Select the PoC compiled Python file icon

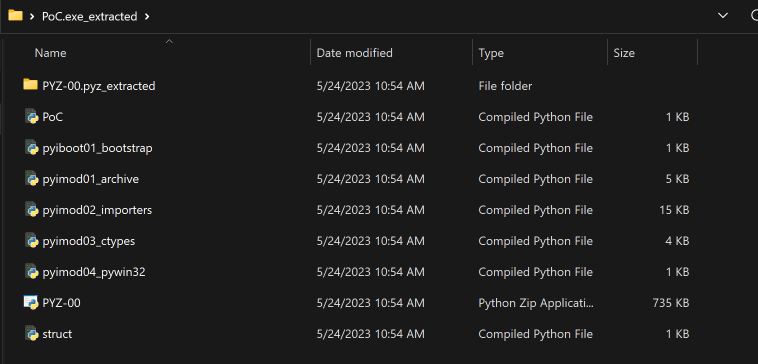[31, 116]
